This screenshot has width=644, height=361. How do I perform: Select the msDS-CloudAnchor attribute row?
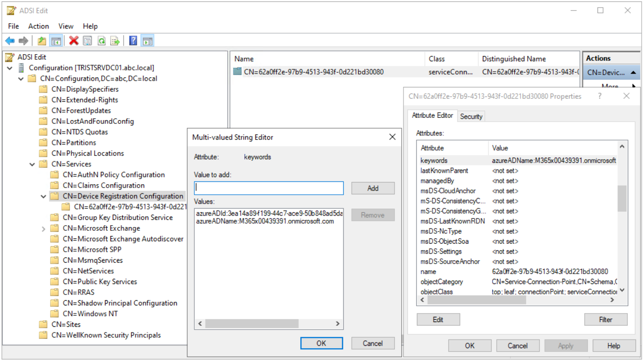(x=517, y=191)
